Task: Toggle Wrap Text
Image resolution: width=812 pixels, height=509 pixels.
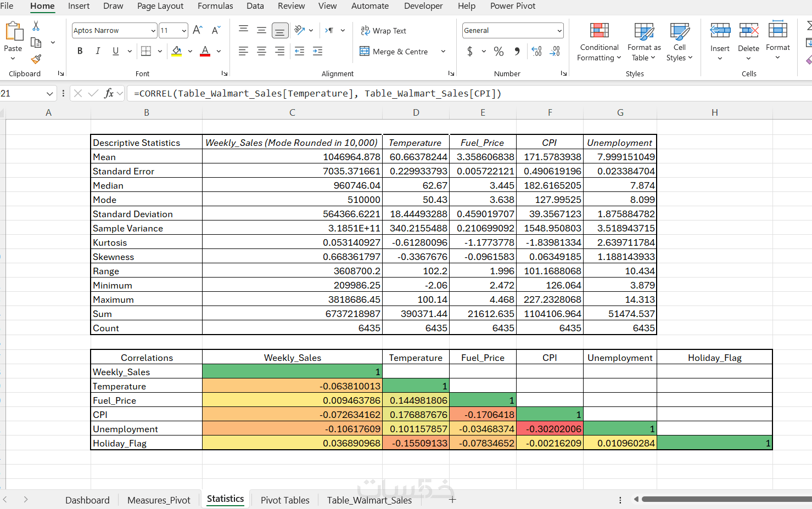Action: coord(383,31)
